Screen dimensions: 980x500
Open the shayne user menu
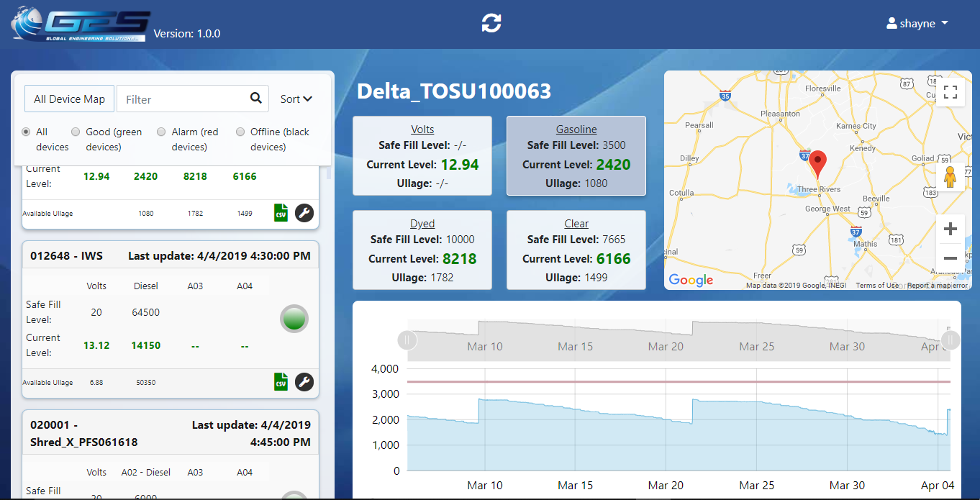point(917,24)
